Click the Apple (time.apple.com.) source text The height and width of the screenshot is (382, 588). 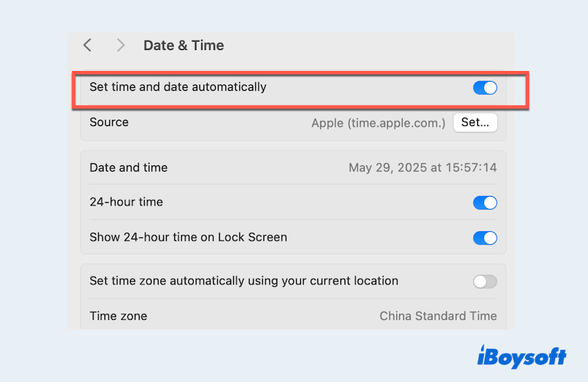tap(378, 123)
